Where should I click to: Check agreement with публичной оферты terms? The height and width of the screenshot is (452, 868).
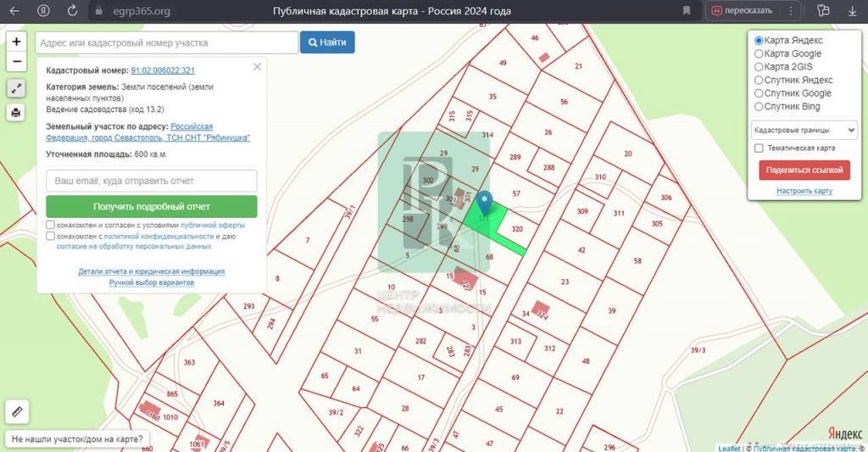(51, 226)
